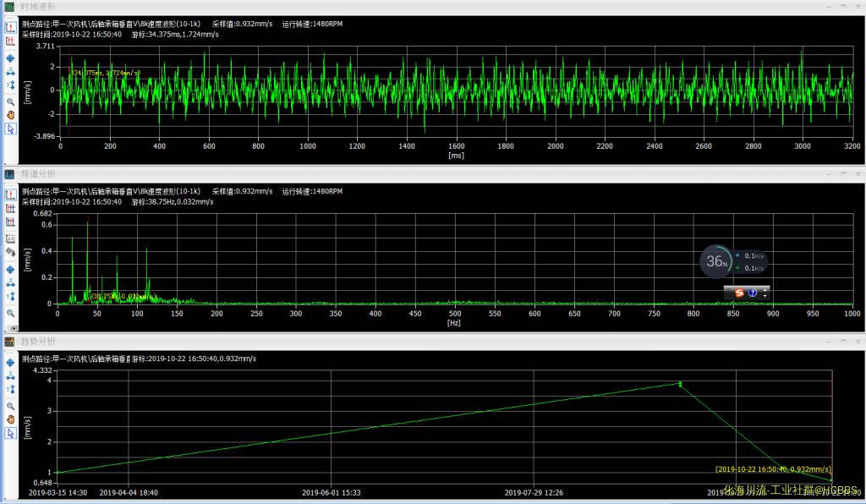Minimize the trend analysis panel
866x504 pixels.
830,341
